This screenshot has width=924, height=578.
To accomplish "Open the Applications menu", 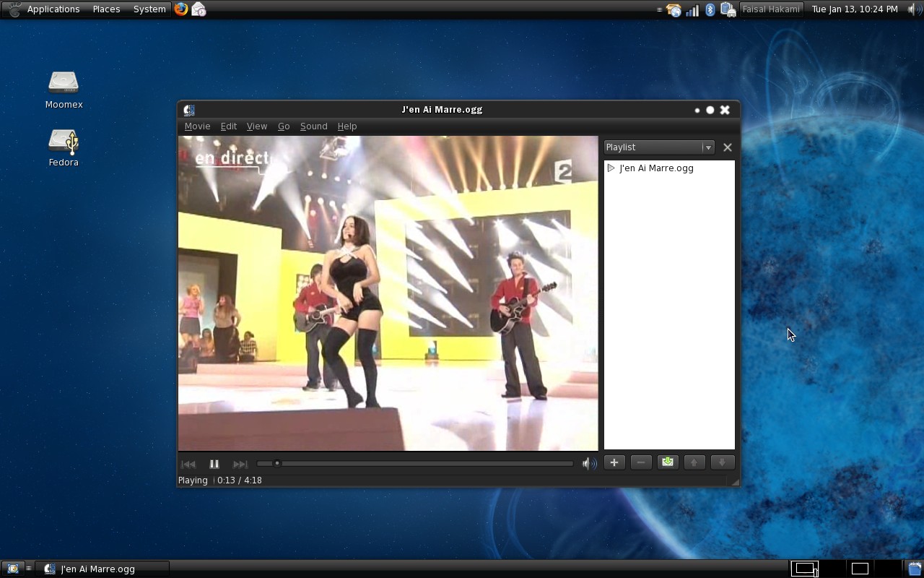I will [53, 9].
